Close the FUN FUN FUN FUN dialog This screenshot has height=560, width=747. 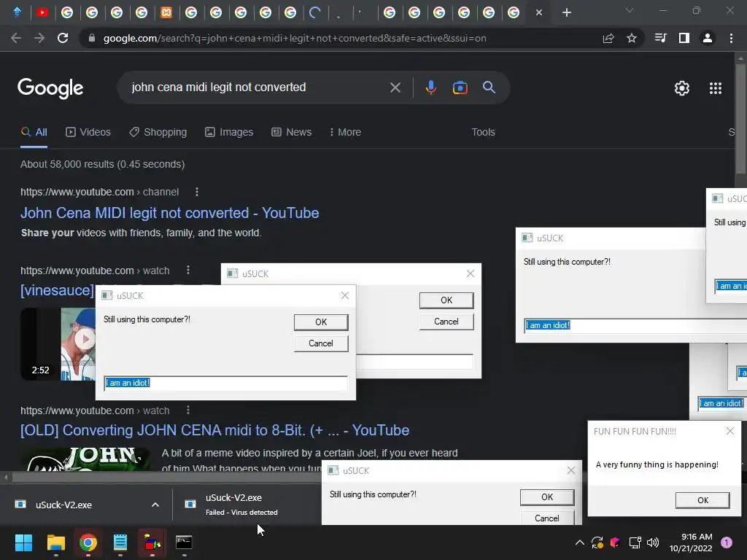tap(729, 431)
